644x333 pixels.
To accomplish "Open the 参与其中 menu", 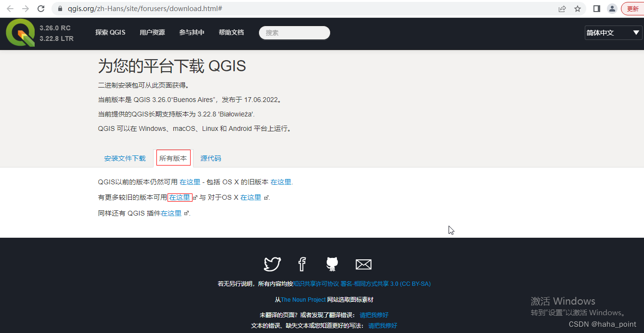I will [192, 32].
